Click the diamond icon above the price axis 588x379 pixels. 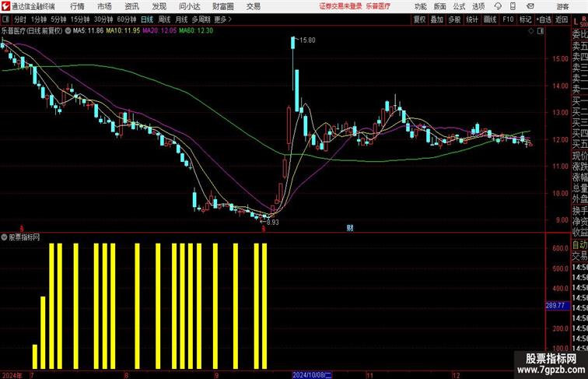tap(531, 31)
